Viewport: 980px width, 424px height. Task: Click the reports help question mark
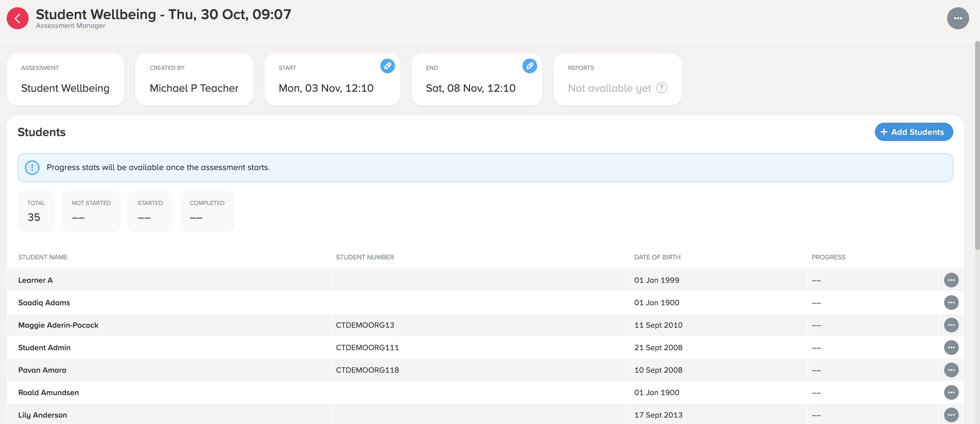(x=662, y=88)
